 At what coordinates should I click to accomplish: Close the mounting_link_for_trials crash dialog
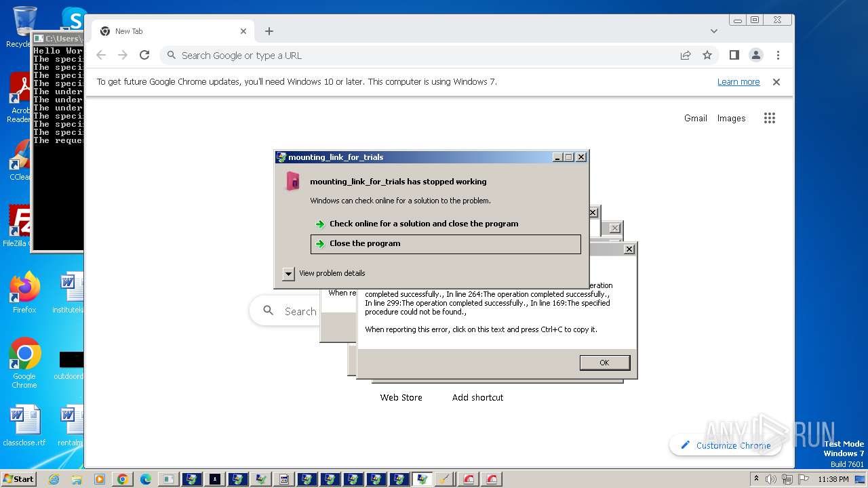(x=581, y=157)
